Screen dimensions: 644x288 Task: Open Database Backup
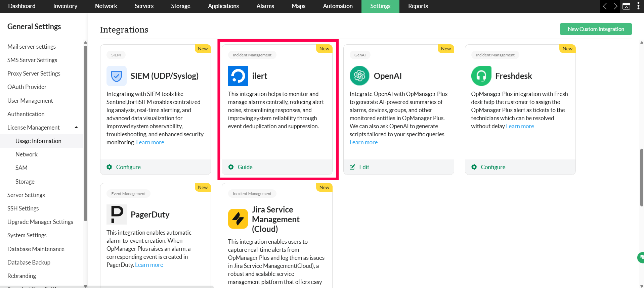pyautogui.click(x=29, y=262)
